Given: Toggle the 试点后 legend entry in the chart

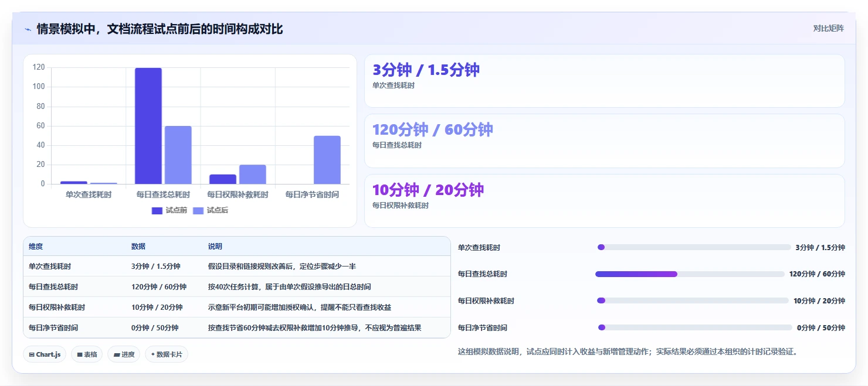Looking at the screenshot, I should pos(210,210).
